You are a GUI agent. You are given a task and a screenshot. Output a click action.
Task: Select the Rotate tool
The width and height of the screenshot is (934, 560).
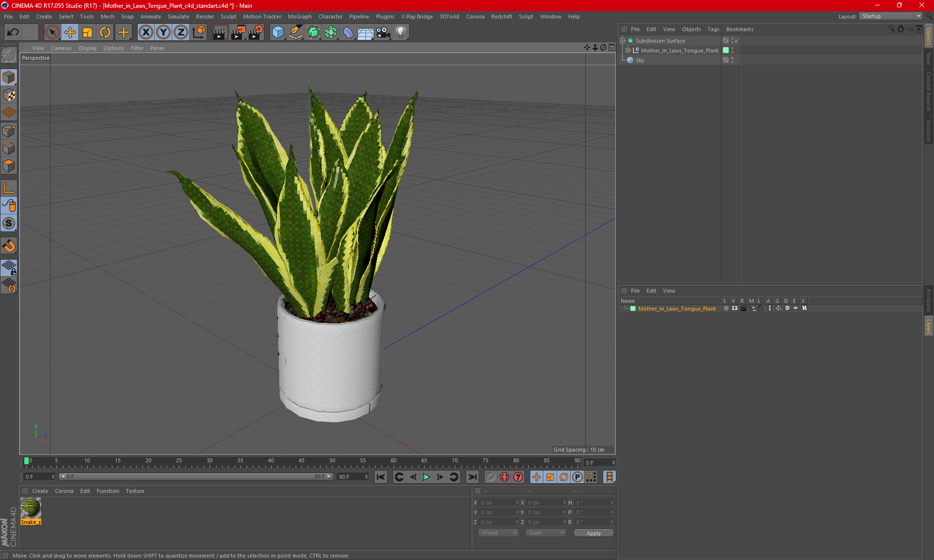(x=105, y=33)
